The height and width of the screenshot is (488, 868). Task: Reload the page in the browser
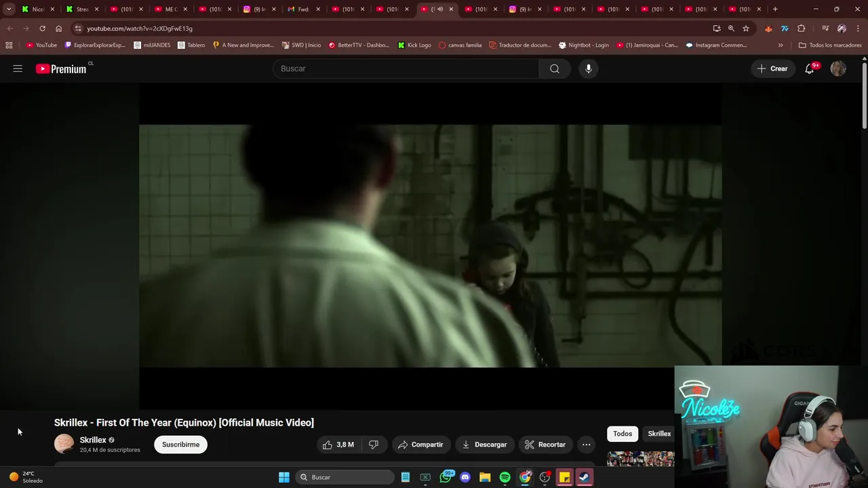(x=42, y=28)
